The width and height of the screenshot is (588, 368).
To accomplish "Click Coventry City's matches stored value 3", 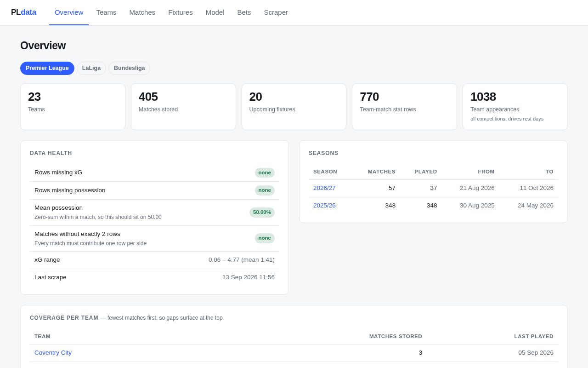I will (x=420, y=353).
